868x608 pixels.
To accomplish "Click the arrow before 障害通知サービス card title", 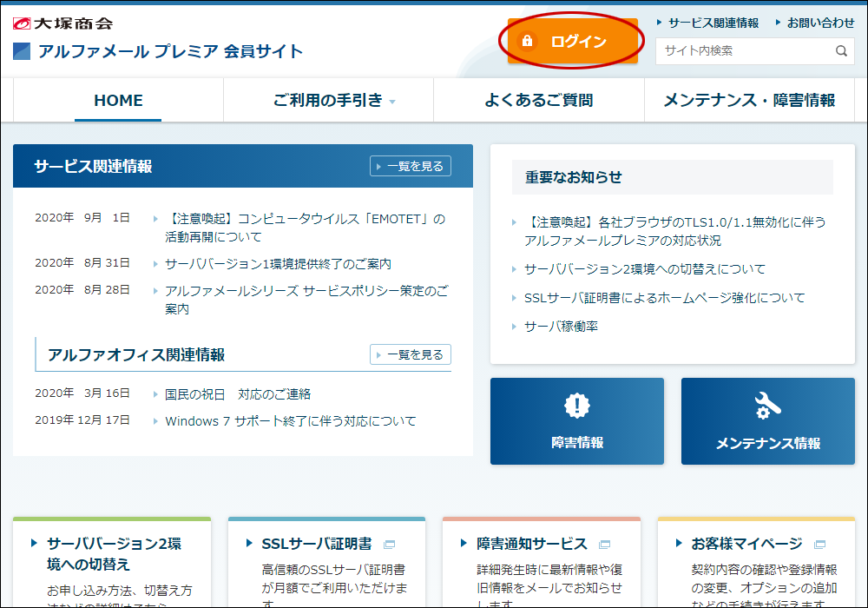I will [x=464, y=543].
